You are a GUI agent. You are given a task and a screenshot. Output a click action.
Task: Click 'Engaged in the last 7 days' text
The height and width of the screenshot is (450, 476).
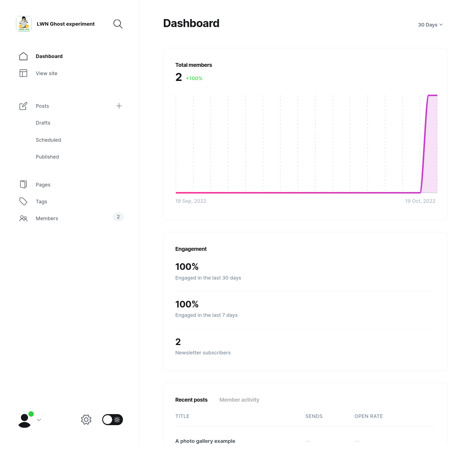tap(206, 315)
